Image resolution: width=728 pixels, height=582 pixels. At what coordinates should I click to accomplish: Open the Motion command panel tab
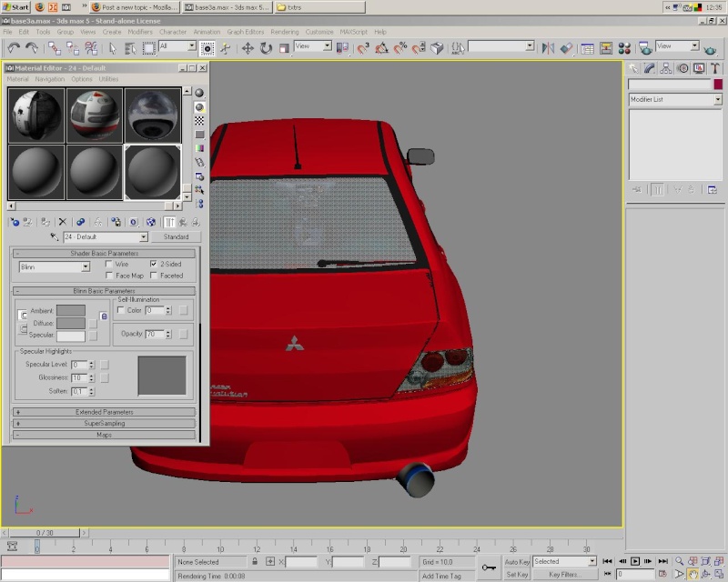coord(682,69)
